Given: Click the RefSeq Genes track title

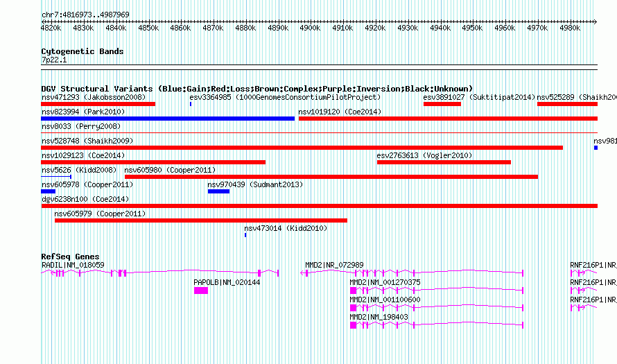Looking at the screenshot, I should point(70,257).
